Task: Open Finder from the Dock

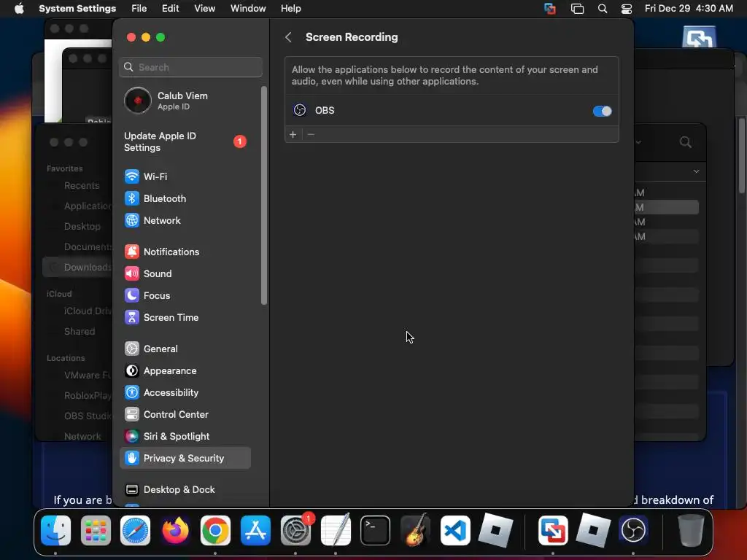Action: (55, 530)
